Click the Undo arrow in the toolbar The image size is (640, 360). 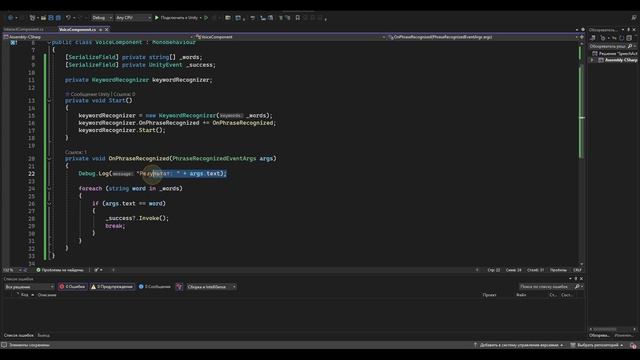coord(69,18)
